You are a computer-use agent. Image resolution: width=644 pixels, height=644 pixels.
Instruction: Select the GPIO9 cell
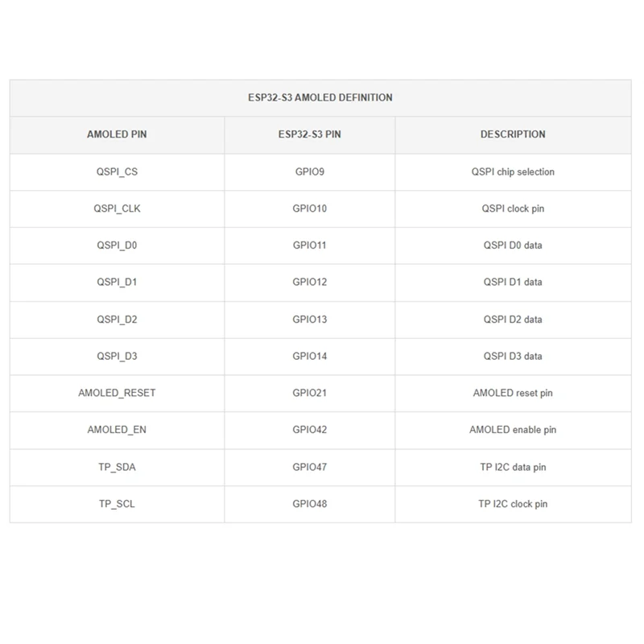310,171
